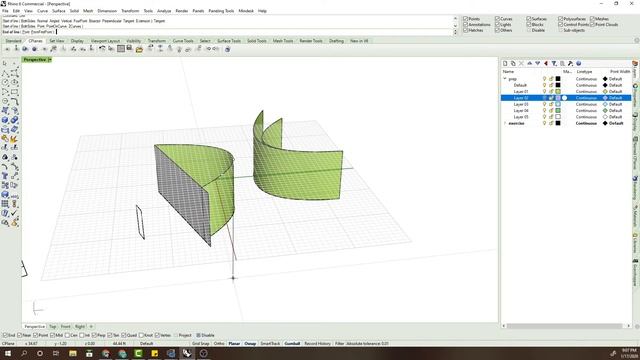
Task: Toggle the End osnap checkbox
Action: [5, 335]
